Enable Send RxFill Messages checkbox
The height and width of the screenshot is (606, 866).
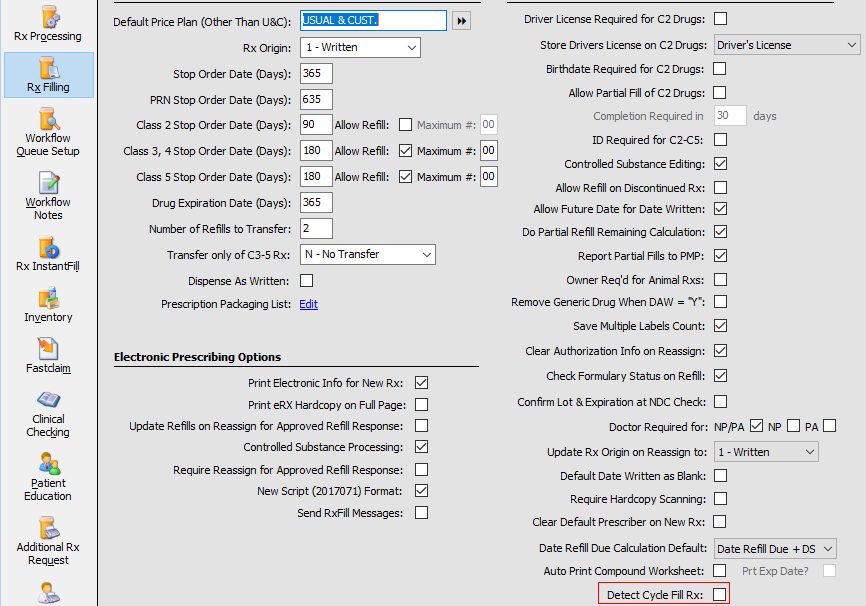(421, 513)
